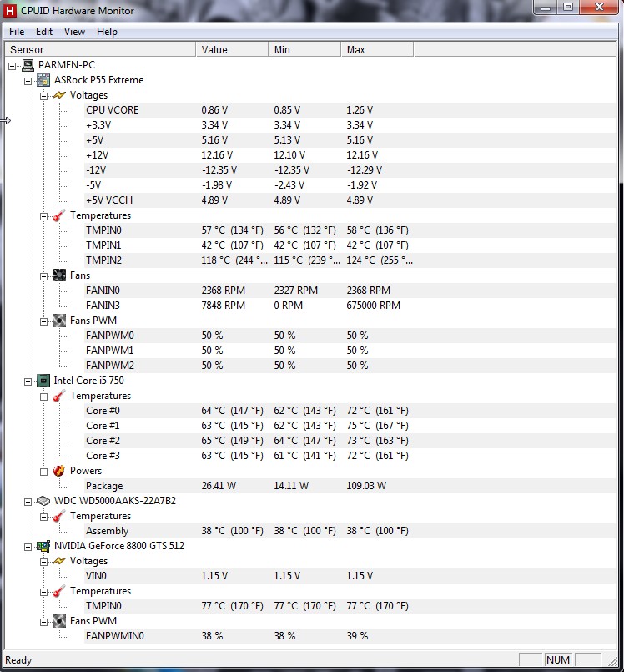Click the Fans icon under ASRock
624x672 pixels.
click(x=59, y=275)
